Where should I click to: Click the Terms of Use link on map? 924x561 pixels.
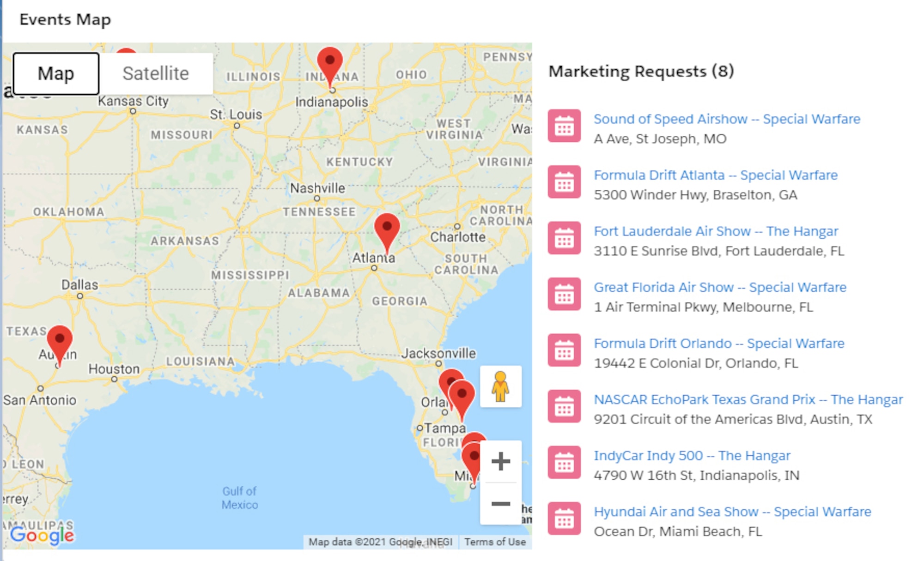click(495, 542)
